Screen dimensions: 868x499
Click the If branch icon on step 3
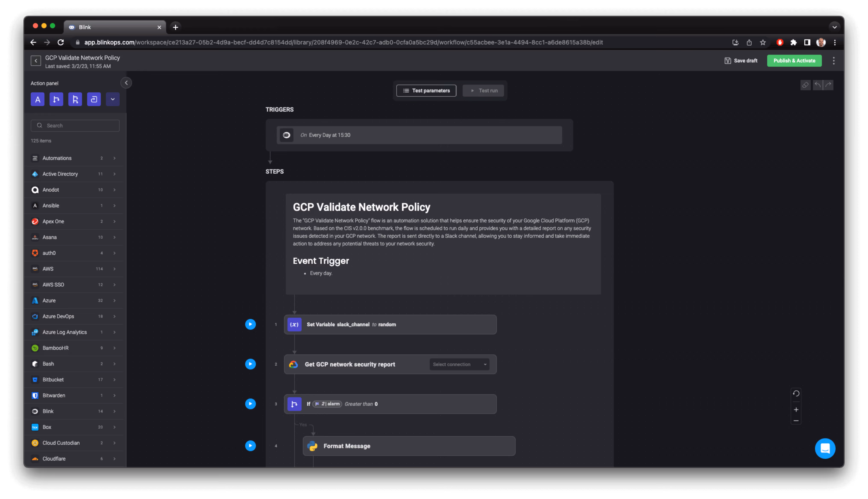(294, 404)
